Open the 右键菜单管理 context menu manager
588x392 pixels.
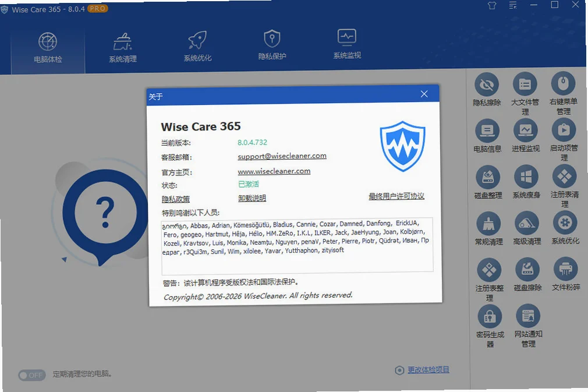563,93
